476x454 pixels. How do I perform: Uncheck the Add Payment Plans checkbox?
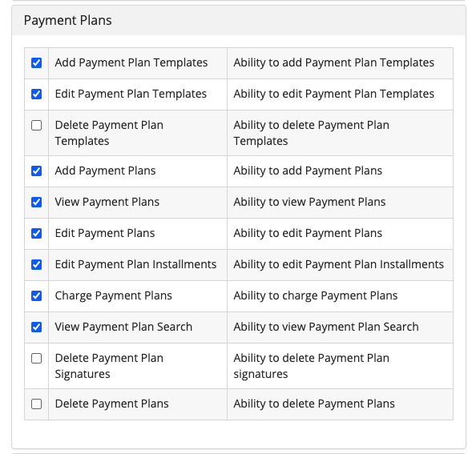pyautogui.click(x=36, y=171)
